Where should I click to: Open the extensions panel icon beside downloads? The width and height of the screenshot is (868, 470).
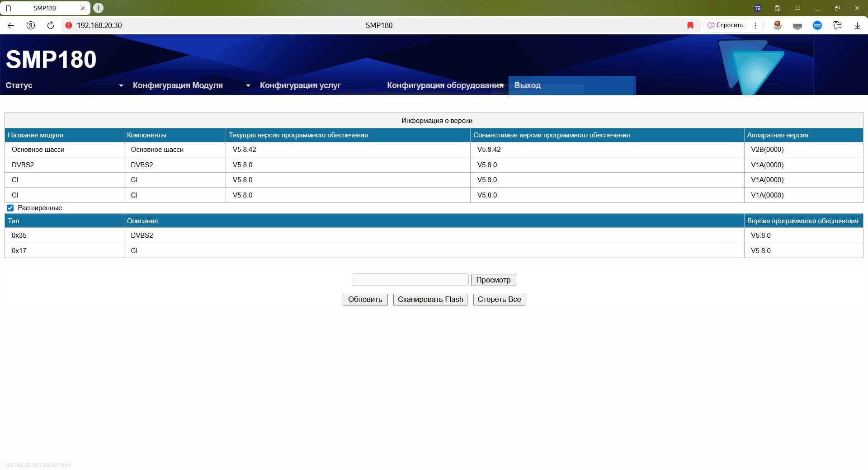(837, 25)
